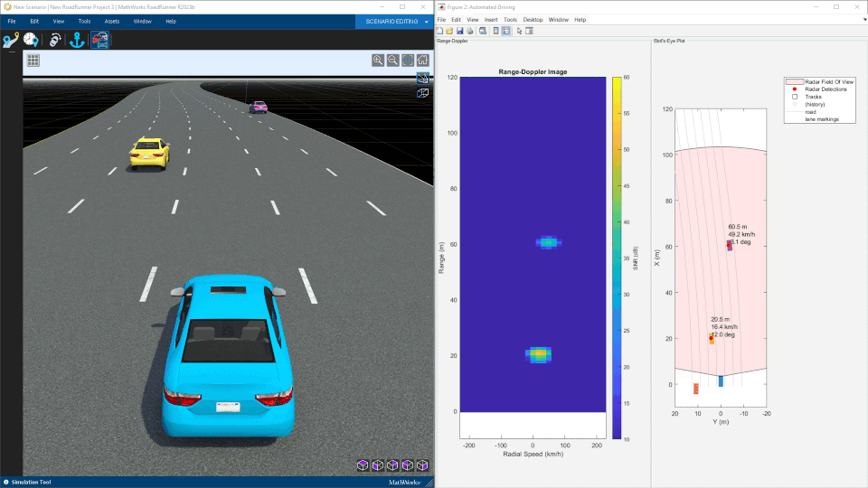The image size is (868, 488).
Task: Select left-face view cube preset
Action: (x=378, y=465)
